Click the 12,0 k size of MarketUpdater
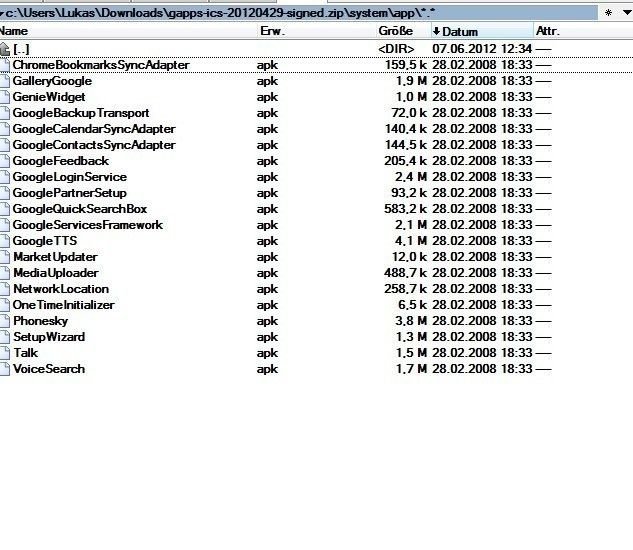Screen dimensions: 633x550 click(409, 257)
